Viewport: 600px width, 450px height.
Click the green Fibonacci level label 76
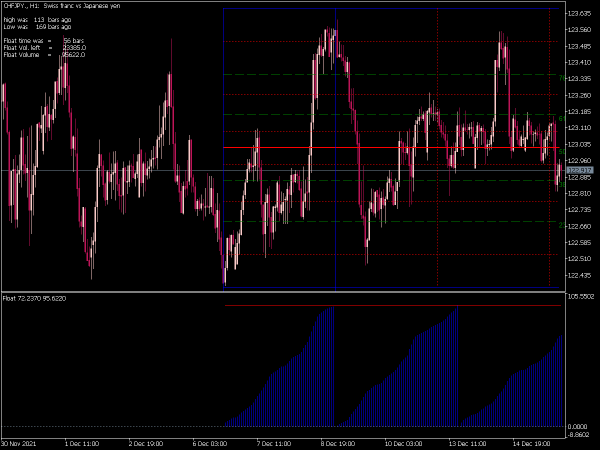562,78
